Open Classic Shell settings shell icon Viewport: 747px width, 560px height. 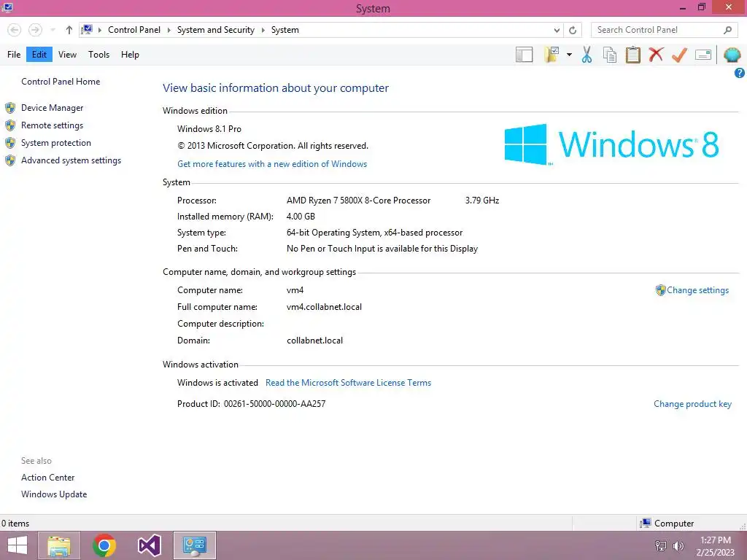click(x=732, y=55)
